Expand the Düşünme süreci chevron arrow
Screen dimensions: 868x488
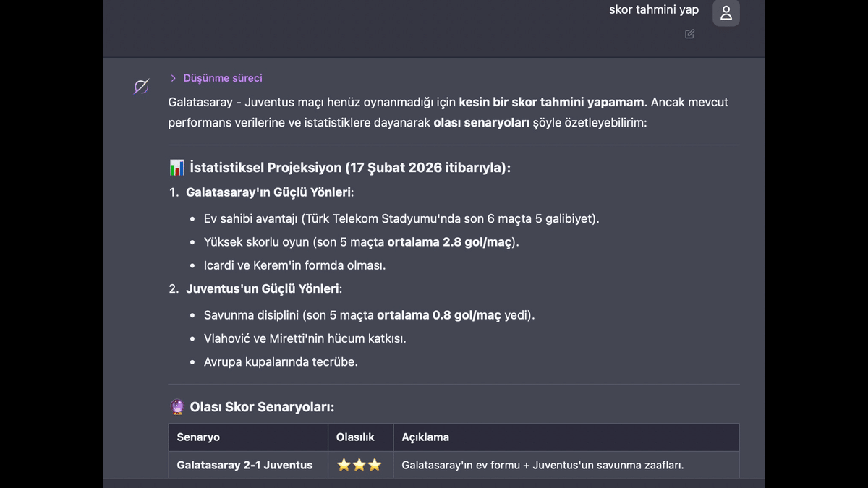click(x=174, y=78)
